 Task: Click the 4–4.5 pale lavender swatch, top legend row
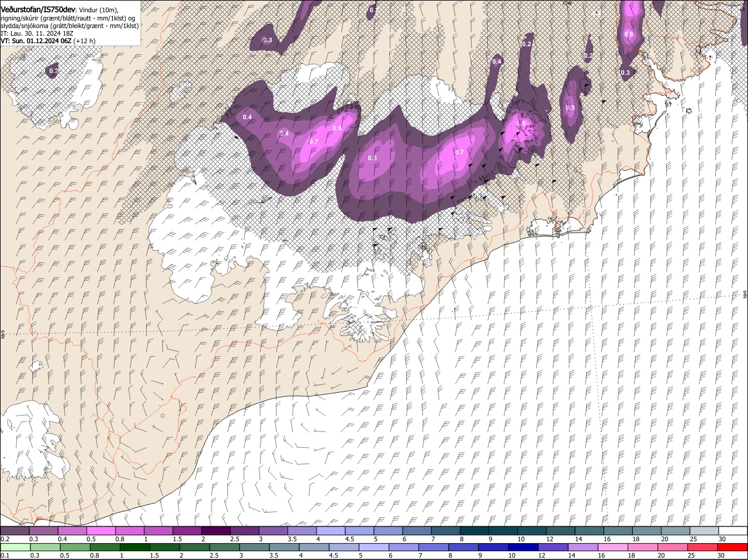331,531
